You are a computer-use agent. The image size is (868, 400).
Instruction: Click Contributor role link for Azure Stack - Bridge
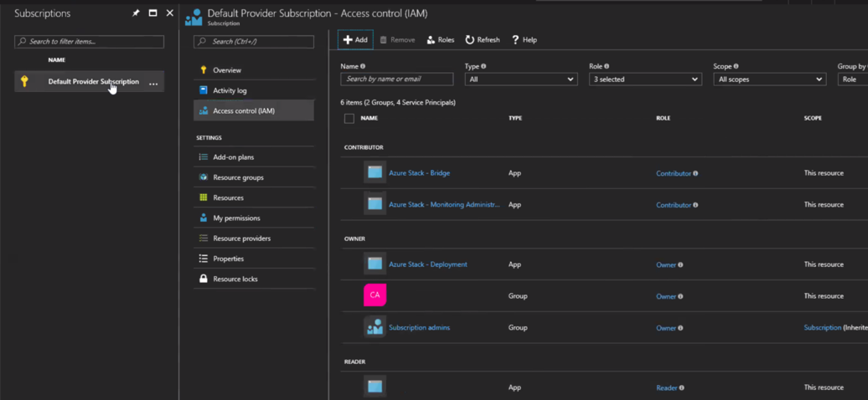pyautogui.click(x=674, y=173)
